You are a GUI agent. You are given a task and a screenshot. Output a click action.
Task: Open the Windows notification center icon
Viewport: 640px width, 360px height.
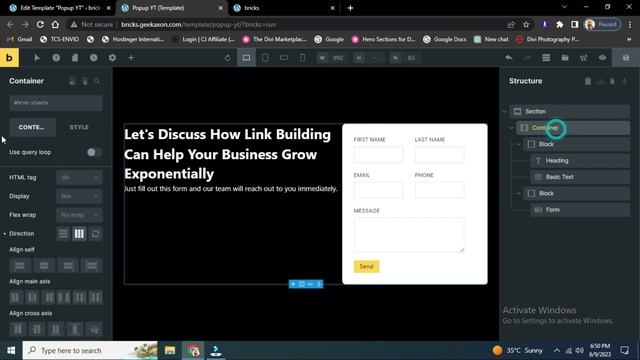[624, 350]
